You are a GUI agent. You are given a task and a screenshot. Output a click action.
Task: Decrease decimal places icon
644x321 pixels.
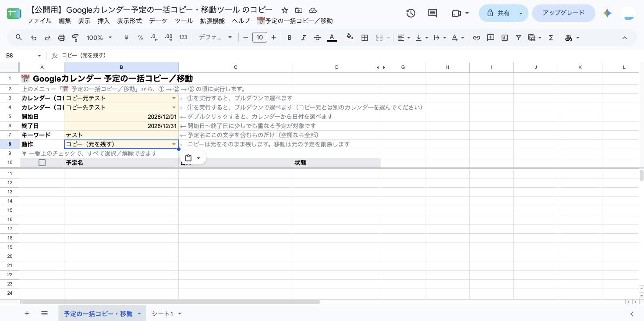click(x=154, y=38)
